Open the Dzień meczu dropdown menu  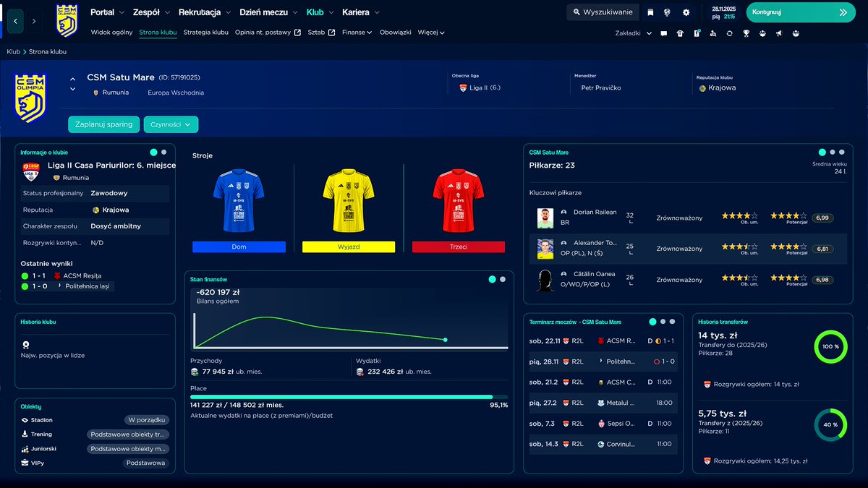(x=268, y=12)
